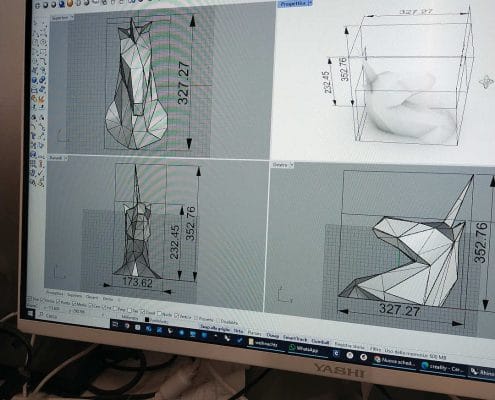Click the Millimetri units field in status bar
This screenshot has height=400, width=495.
pyautogui.click(x=130, y=318)
